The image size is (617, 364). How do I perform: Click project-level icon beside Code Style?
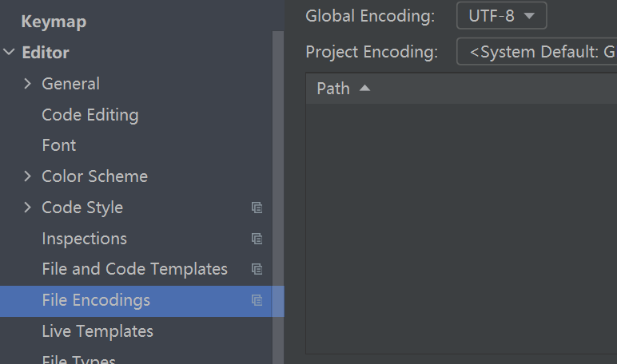click(257, 208)
